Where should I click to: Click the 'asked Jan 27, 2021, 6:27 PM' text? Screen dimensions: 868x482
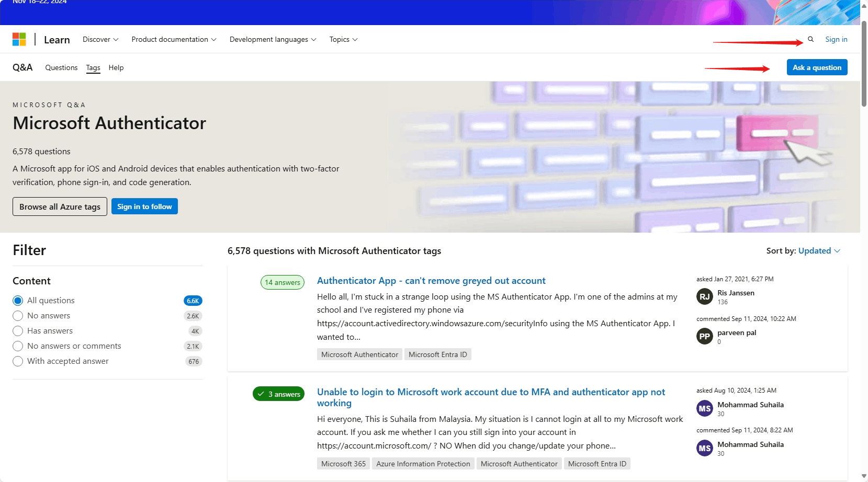(735, 279)
